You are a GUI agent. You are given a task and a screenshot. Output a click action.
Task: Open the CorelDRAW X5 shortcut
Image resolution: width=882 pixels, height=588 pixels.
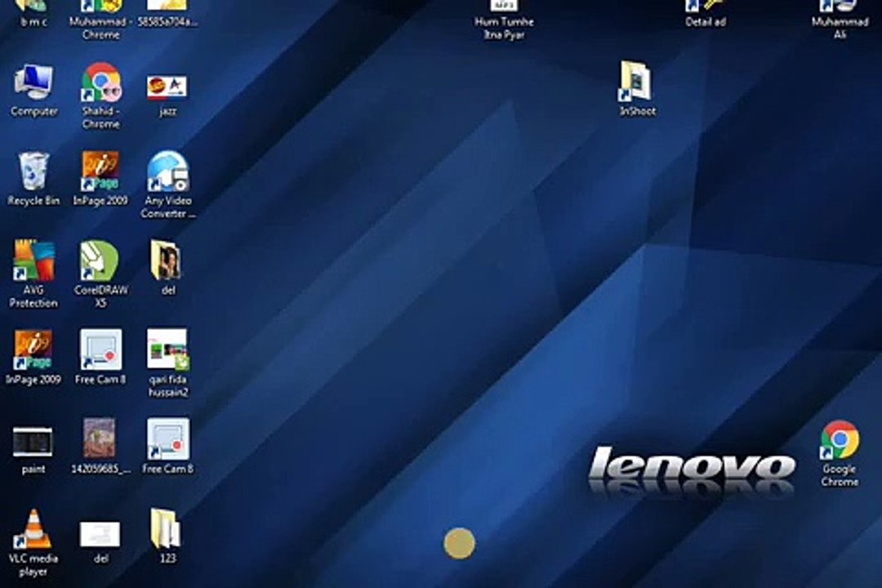click(100, 274)
